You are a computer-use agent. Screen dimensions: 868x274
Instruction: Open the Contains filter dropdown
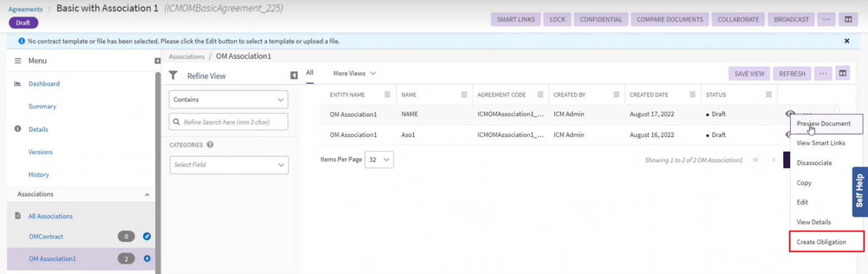click(228, 100)
